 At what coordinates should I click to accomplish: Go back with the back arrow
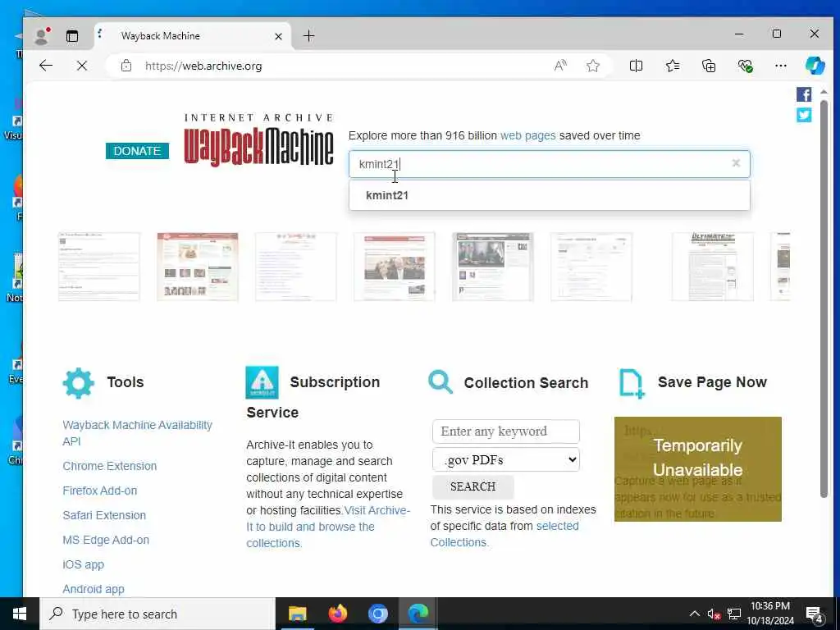(x=46, y=66)
